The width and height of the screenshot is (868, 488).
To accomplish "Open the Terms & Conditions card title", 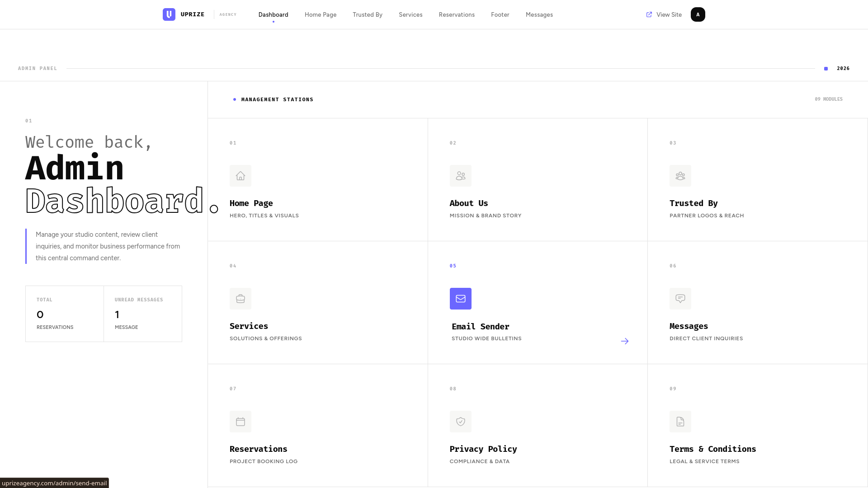I will (713, 449).
